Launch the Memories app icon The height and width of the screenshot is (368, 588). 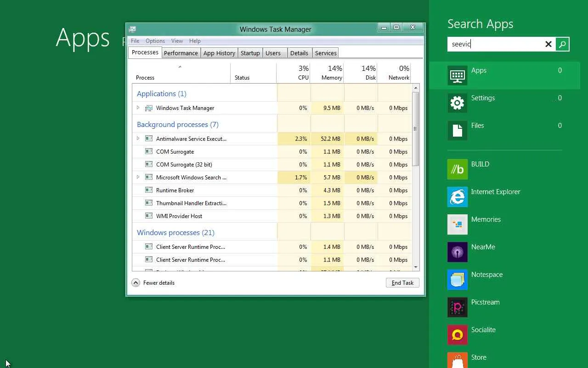458,224
